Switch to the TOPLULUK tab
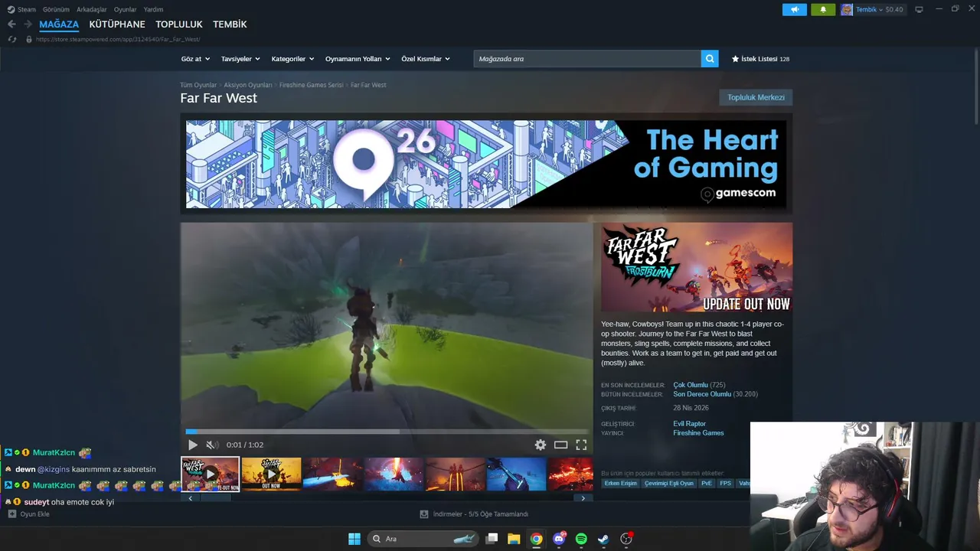The image size is (980, 551). click(x=179, y=24)
